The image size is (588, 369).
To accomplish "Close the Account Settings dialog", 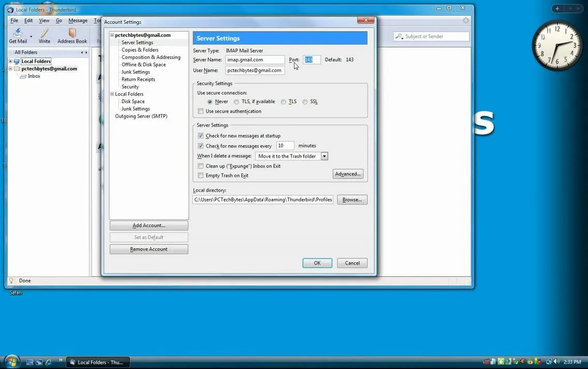I will point(365,20).
